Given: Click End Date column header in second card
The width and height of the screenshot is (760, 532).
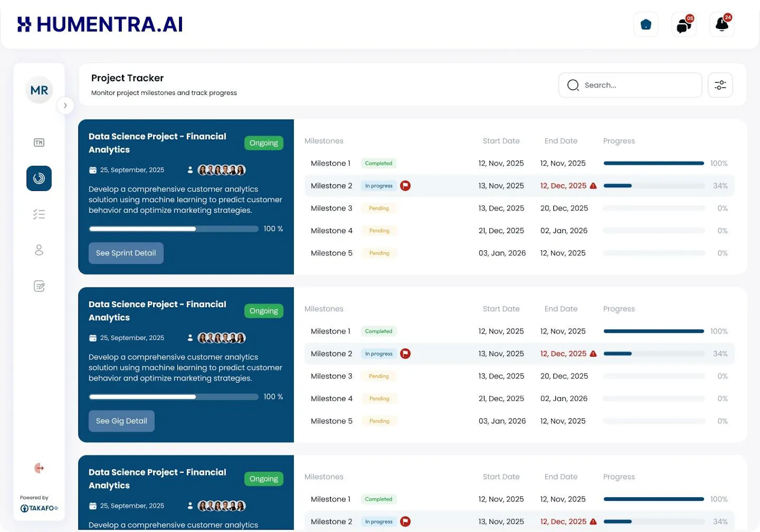Looking at the screenshot, I should pos(561,309).
